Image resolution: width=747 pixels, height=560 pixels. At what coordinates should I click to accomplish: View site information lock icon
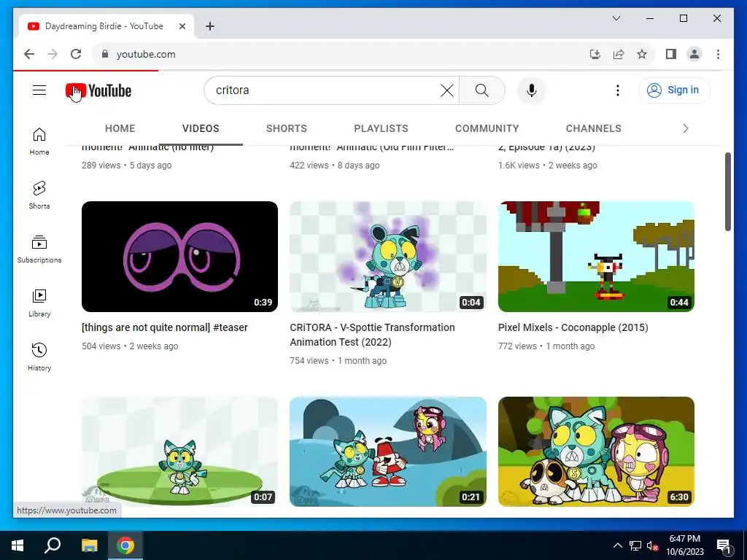click(x=105, y=54)
